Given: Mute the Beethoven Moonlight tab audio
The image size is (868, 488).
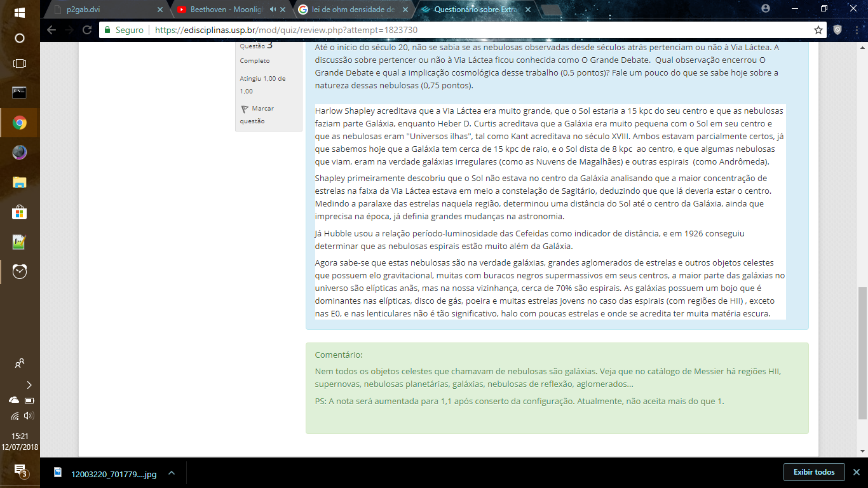Looking at the screenshot, I should coord(273,10).
